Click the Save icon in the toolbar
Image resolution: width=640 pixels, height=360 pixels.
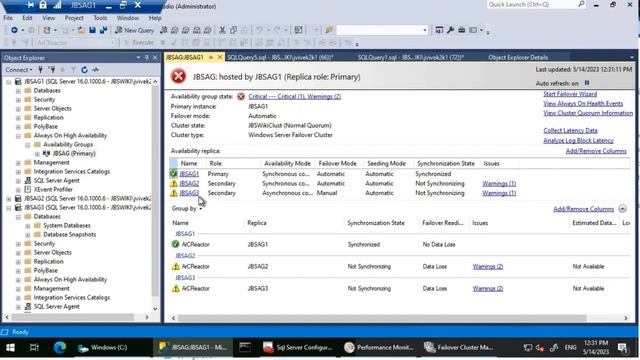pos(92,30)
